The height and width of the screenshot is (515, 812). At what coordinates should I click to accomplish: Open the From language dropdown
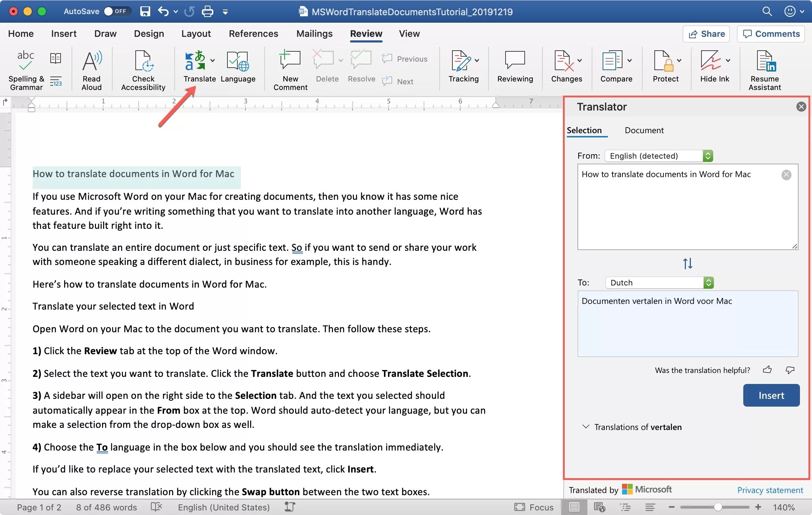click(x=659, y=156)
